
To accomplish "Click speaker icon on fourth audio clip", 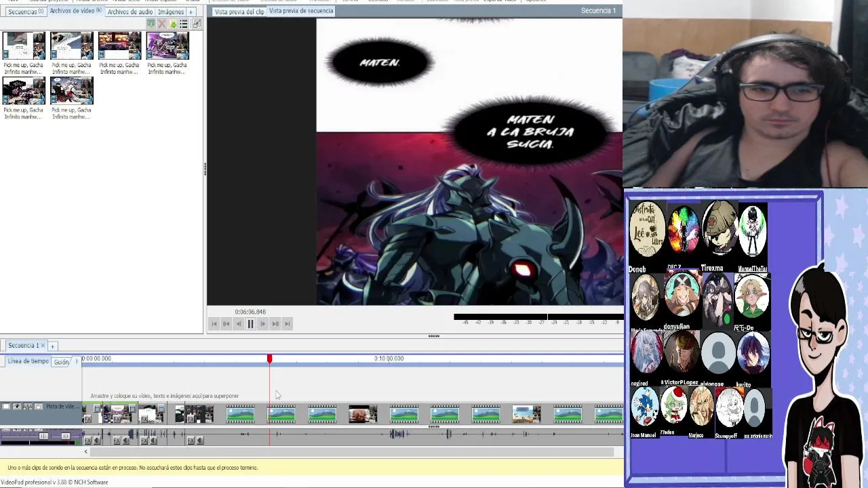I will [x=200, y=441].
